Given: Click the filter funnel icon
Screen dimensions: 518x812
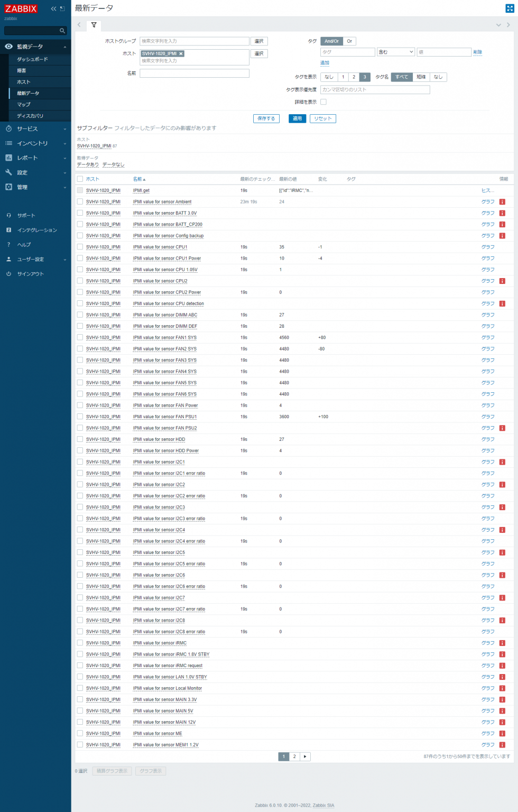Looking at the screenshot, I should 93,24.
